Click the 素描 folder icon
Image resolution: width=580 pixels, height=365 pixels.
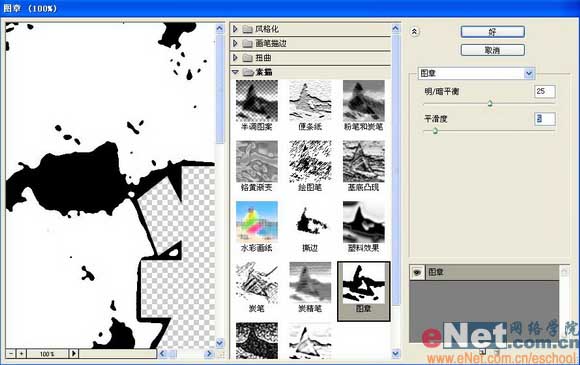(247, 72)
